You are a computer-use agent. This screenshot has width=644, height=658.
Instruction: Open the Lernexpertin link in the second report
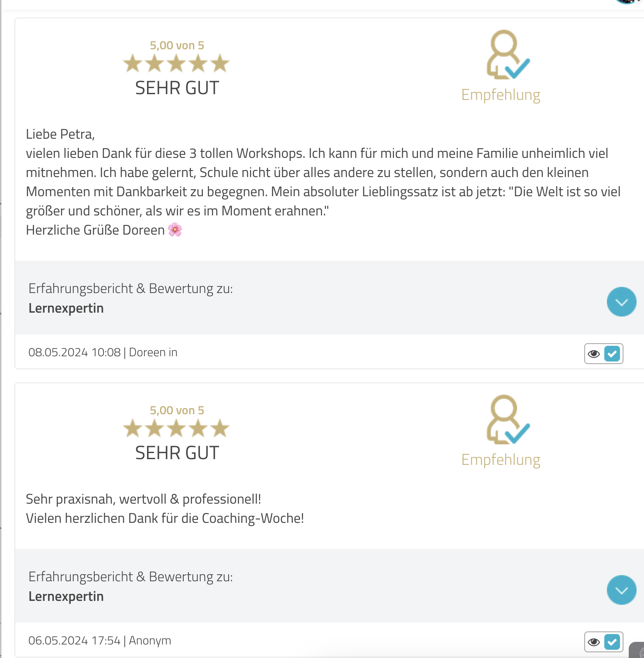tap(66, 597)
